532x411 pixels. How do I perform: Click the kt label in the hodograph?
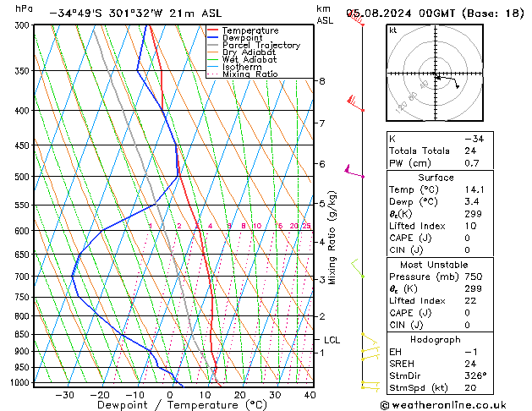click(393, 30)
